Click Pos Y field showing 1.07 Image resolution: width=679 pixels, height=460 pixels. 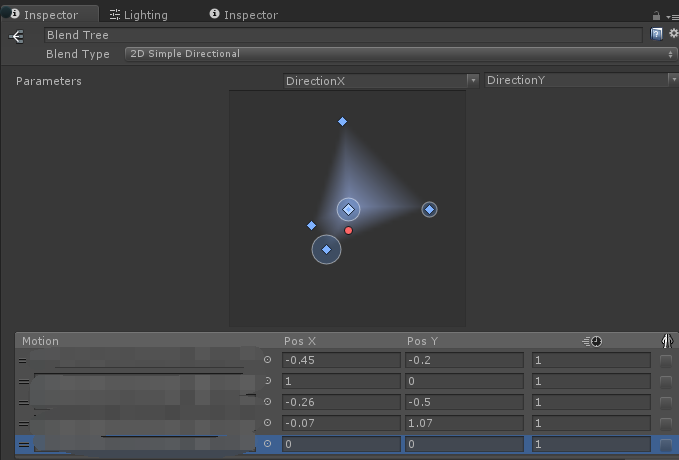(x=464, y=423)
